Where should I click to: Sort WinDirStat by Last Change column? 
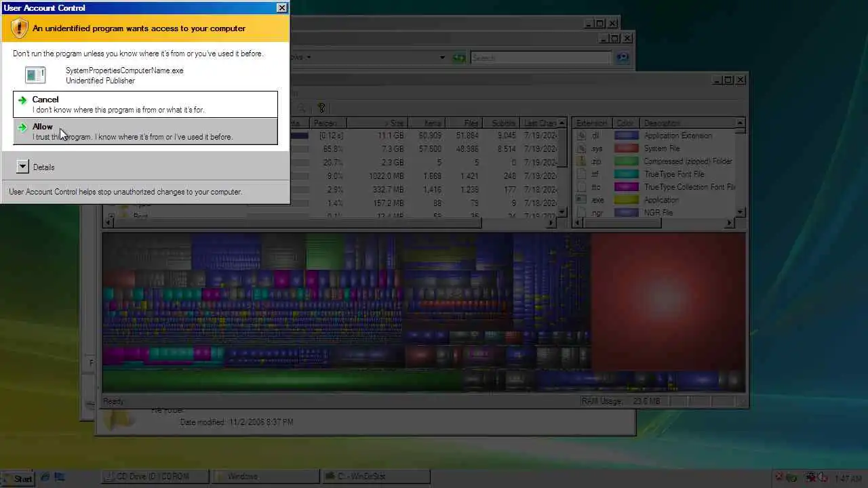point(539,123)
